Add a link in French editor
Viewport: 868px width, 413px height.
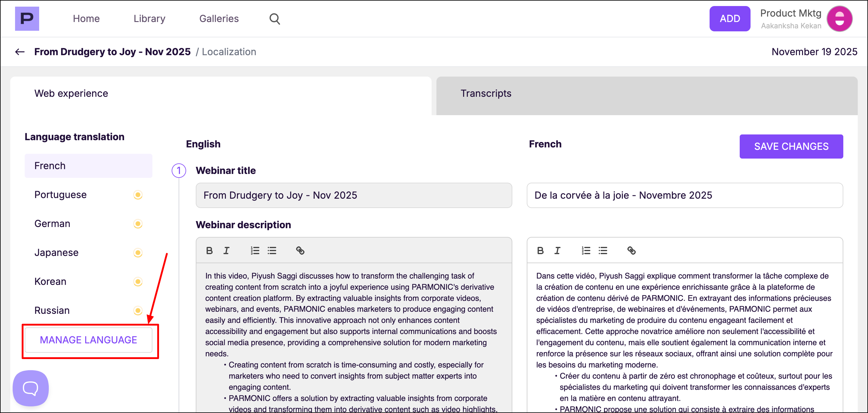(631, 251)
